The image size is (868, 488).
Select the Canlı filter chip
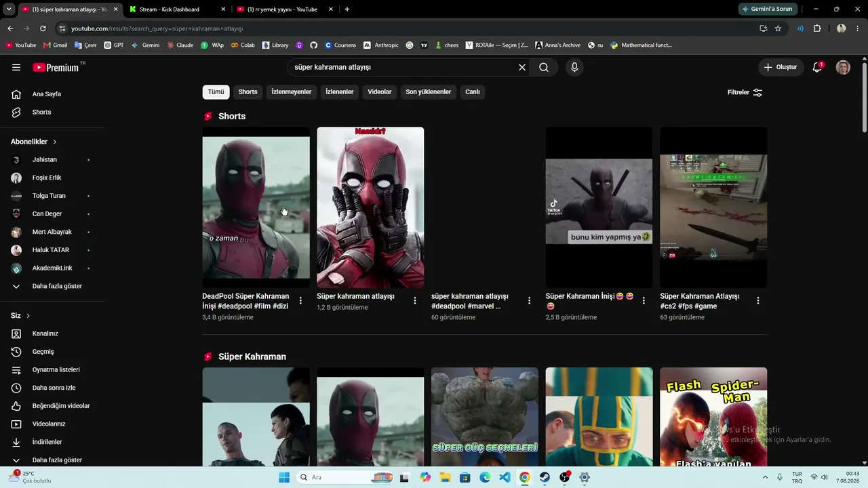(473, 92)
